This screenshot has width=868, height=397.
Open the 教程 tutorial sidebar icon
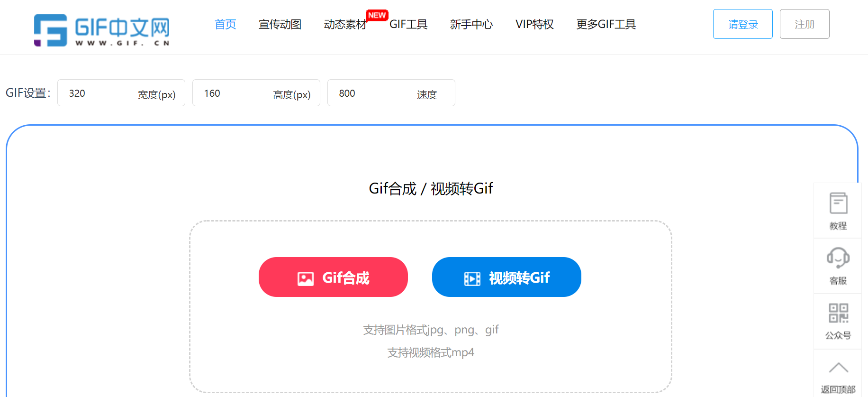click(x=838, y=203)
